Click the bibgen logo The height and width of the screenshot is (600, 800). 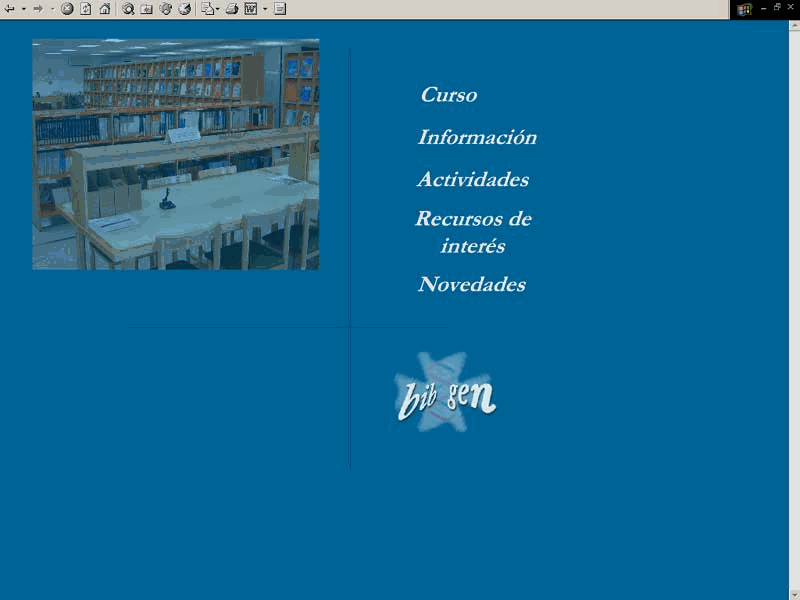click(445, 393)
